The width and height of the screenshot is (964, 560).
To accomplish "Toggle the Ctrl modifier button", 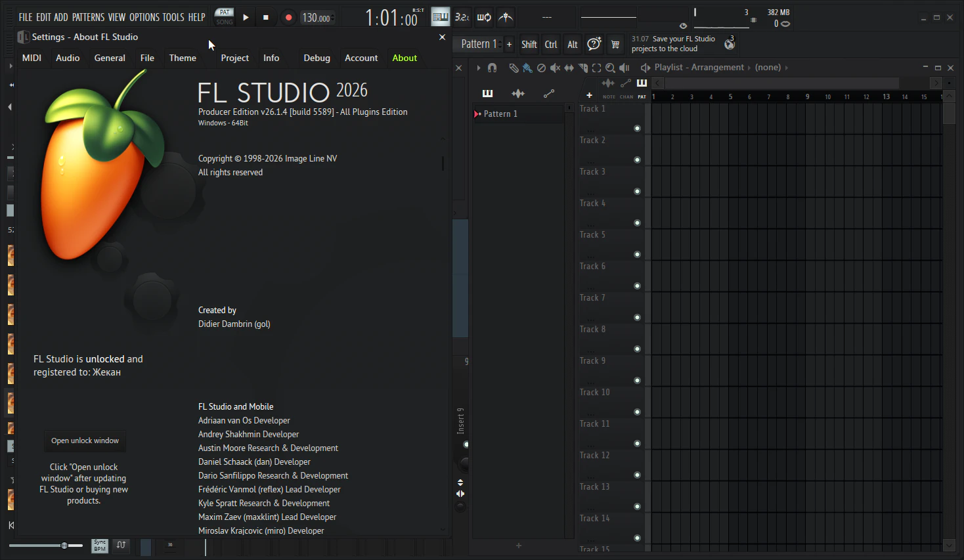I will (x=551, y=45).
